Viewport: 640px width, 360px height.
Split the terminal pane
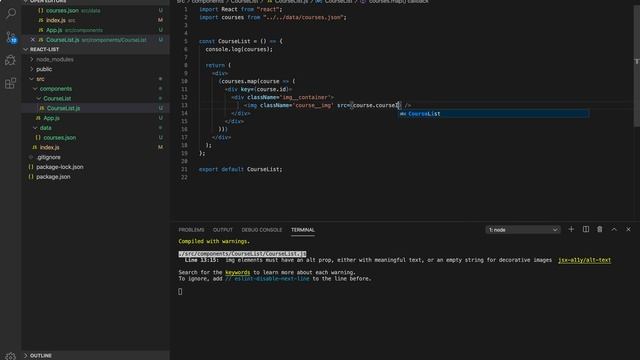(586, 229)
